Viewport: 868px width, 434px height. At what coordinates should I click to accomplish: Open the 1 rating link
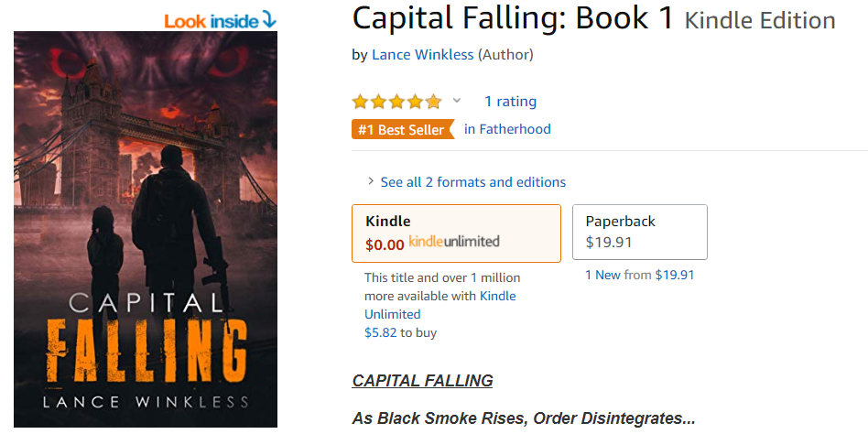click(510, 102)
